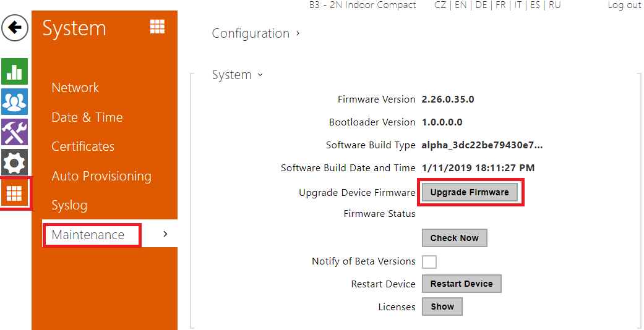Screen dimensions: 644x330
Task: Open the purple Hardware tools icon
Action: 14,132
